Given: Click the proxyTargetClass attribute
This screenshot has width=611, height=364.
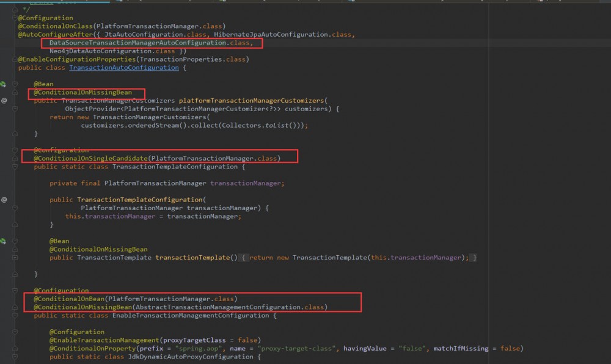Looking at the screenshot, I should tap(194, 340).
